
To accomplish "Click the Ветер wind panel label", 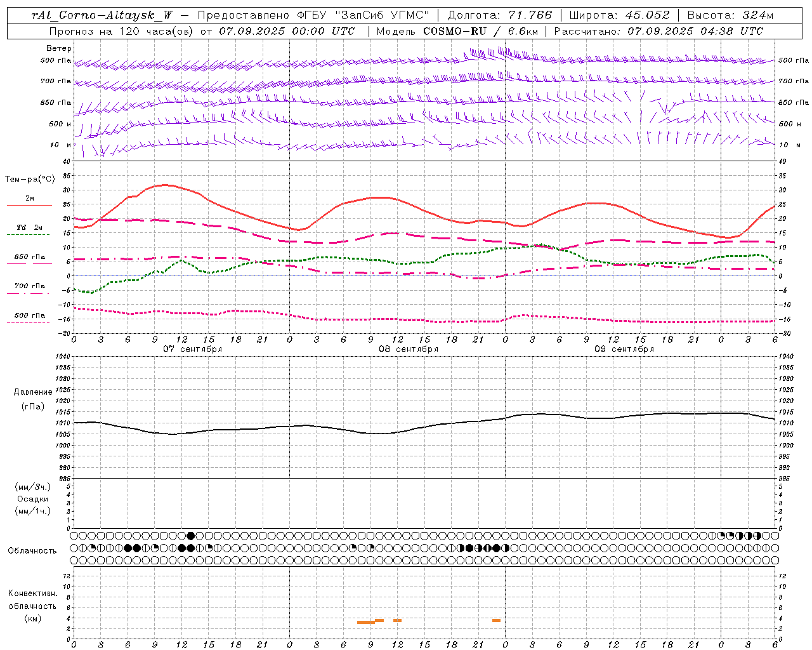I will 59,48.
